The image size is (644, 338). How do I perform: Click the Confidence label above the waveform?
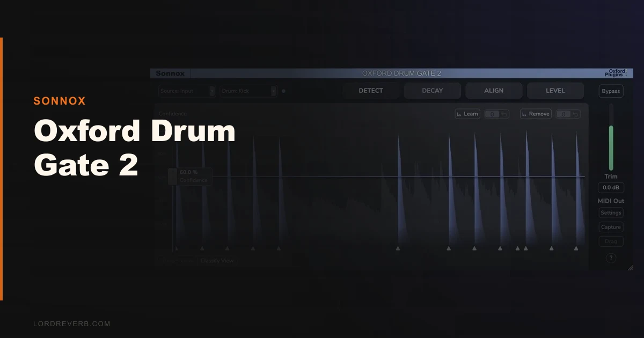coord(173,114)
